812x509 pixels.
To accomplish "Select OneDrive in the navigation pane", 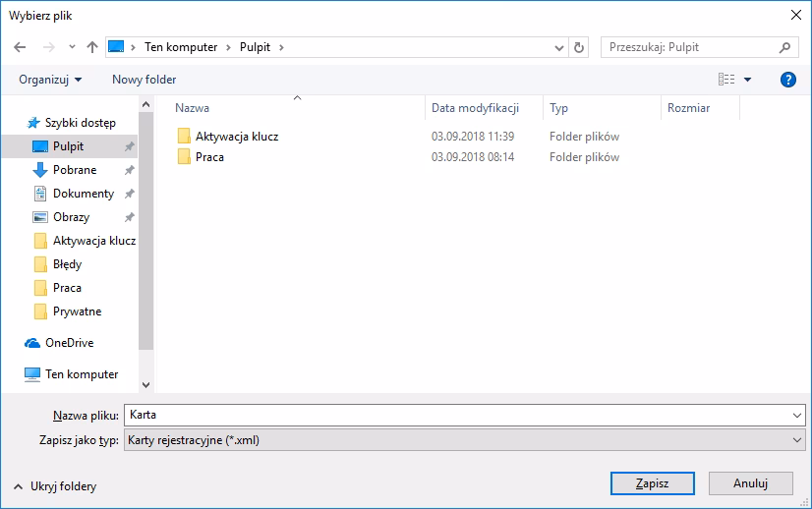I will click(69, 343).
